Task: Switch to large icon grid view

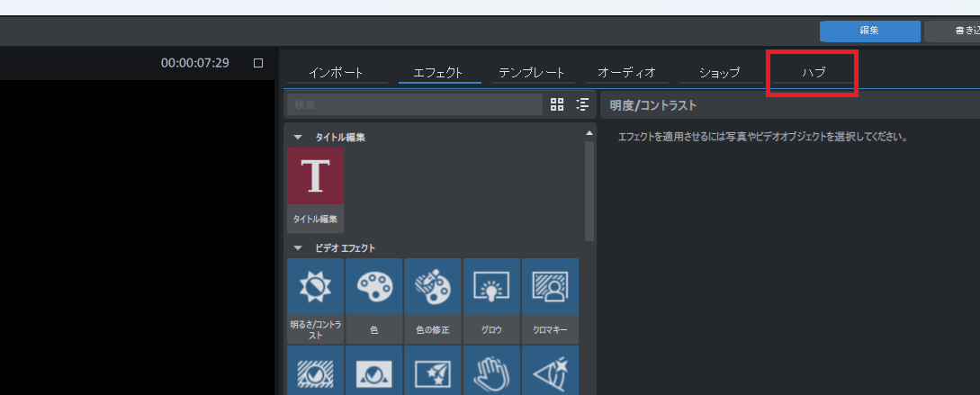Action: tap(557, 104)
